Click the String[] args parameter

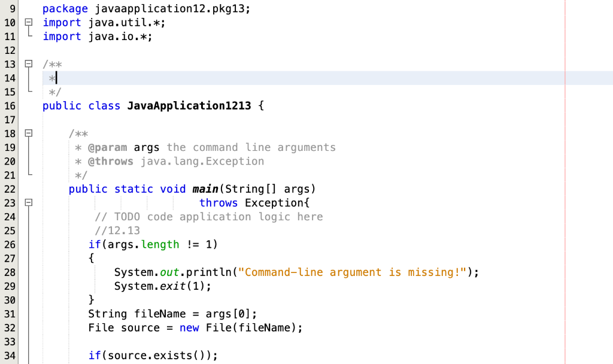tap(267, 189)
